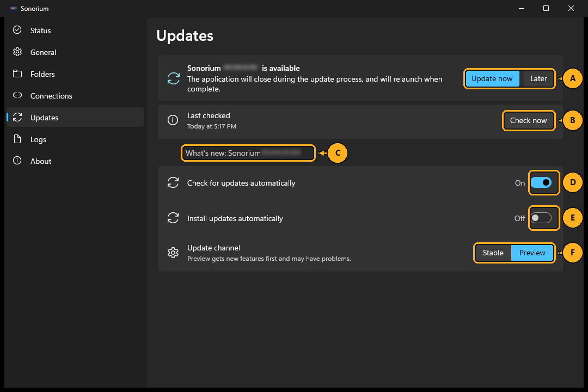The image size is (588, 392).
Task: Click the Logs document icon
Action: click(17, 139)
